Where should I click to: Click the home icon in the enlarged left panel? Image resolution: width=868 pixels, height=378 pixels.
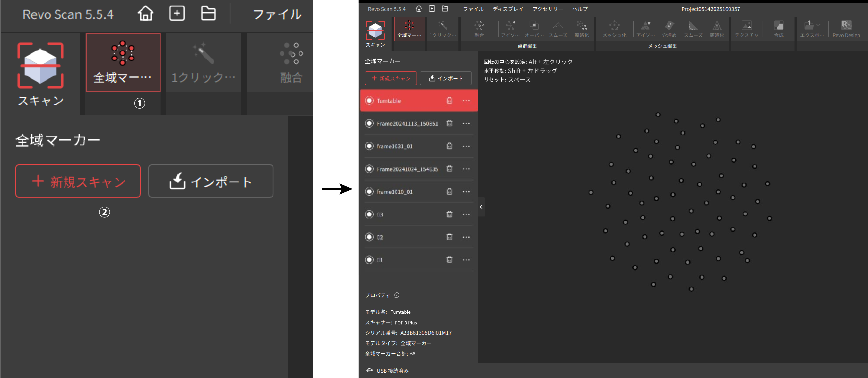[146, 14]
